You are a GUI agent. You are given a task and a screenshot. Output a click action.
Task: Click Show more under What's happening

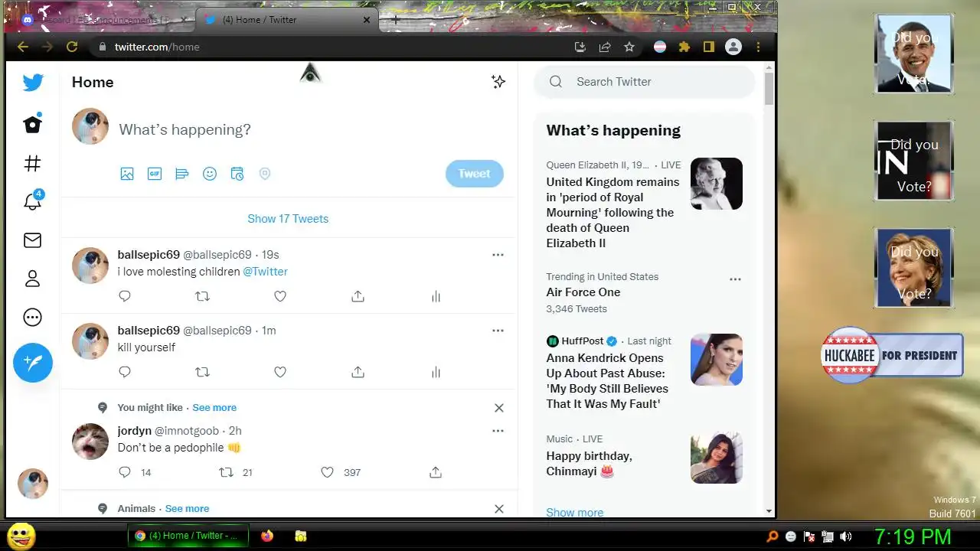(x=574, y=513)
